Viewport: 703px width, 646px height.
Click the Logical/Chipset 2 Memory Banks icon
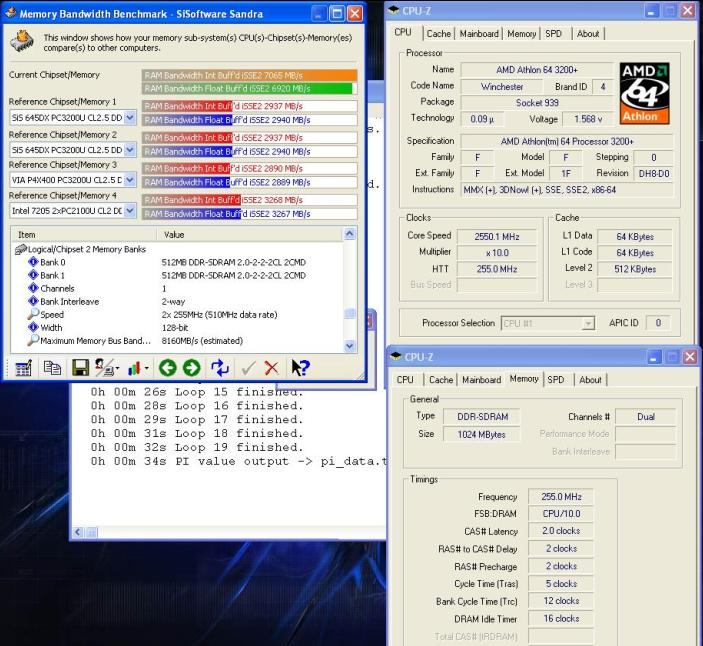pos(21,249)
